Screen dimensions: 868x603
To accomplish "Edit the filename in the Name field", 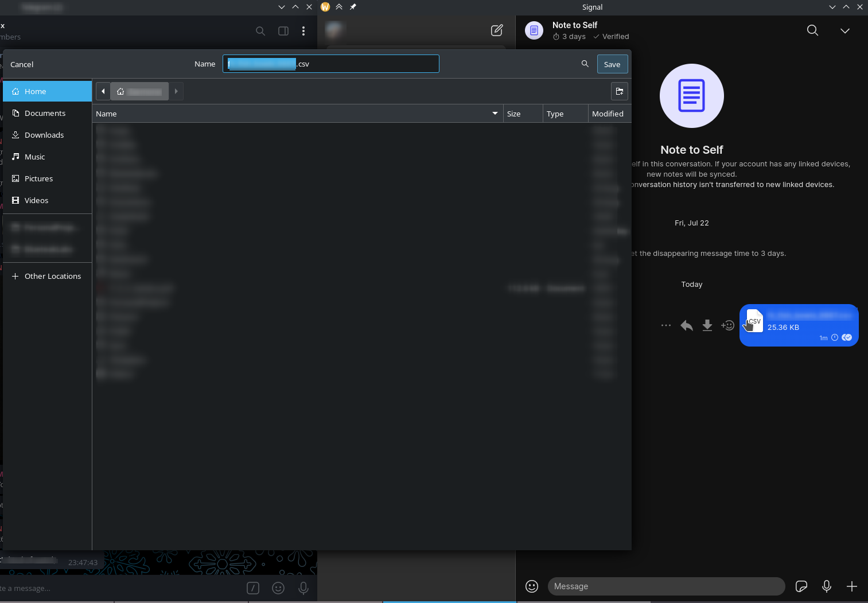I will click(x=330, y=64).
